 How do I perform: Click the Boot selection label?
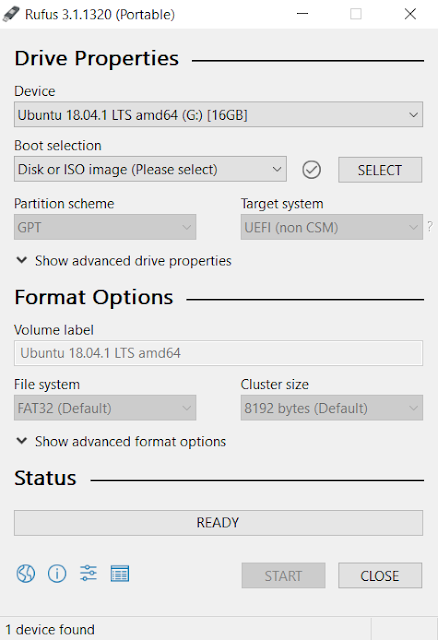pyautogui.click(x=58, y=146)
